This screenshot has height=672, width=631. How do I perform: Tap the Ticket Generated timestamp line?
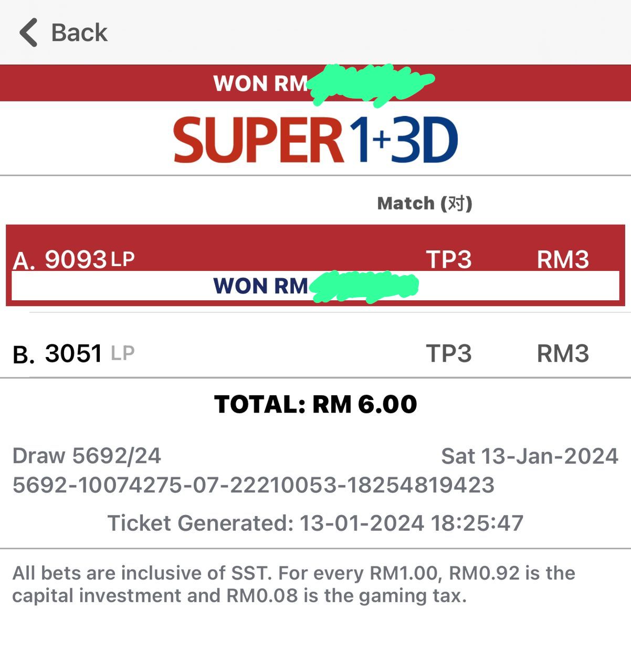315,523
